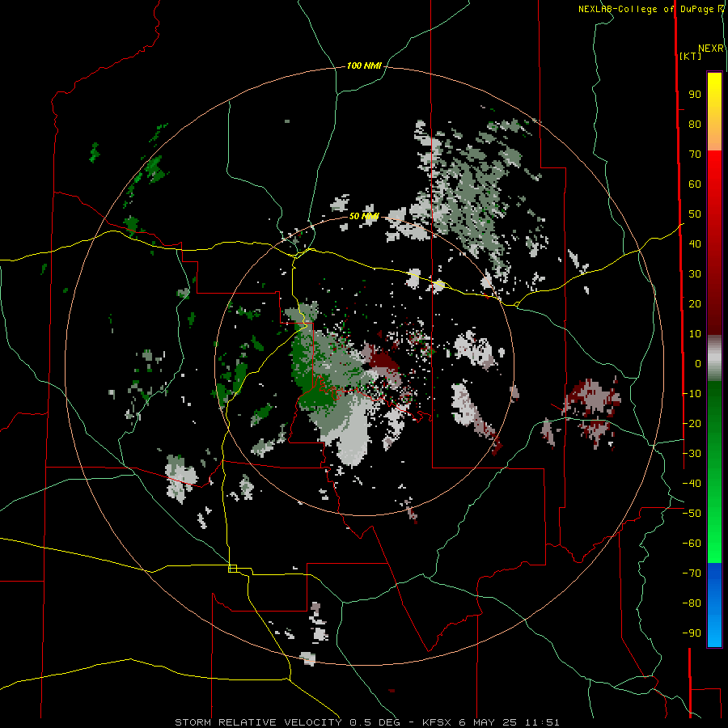Screen dimensions: 728x728
Task: Click the 11:51 timestamp in the caption
Action: click(x=542, y=722)
